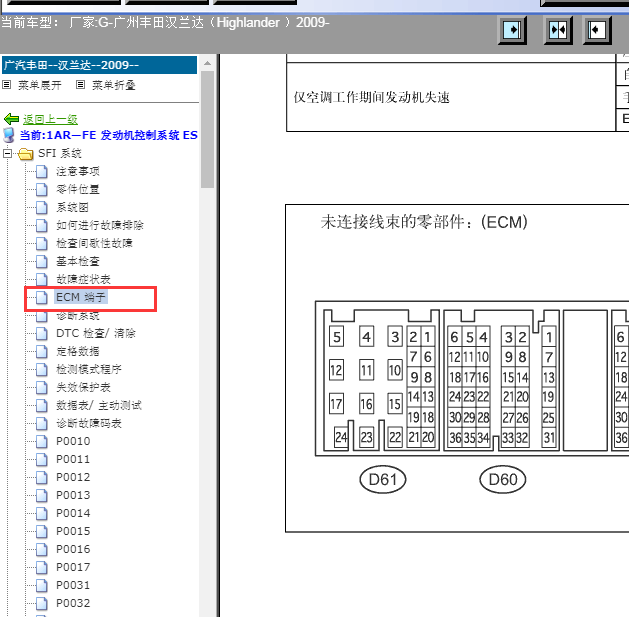Open the 失效保护表 page
The width and height of the screenshot is (629, 617).
tap(83, 387)
